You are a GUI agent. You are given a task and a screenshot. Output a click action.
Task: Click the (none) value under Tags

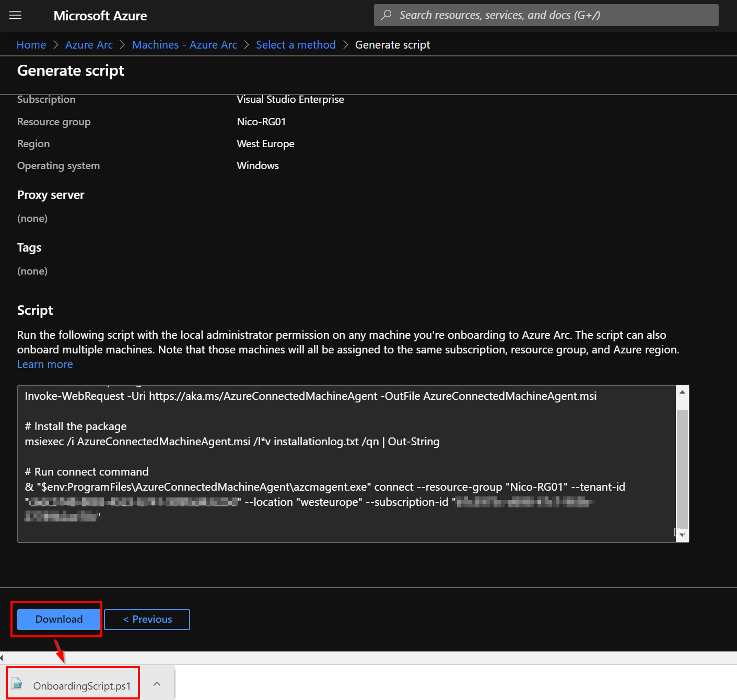(32, 271)
